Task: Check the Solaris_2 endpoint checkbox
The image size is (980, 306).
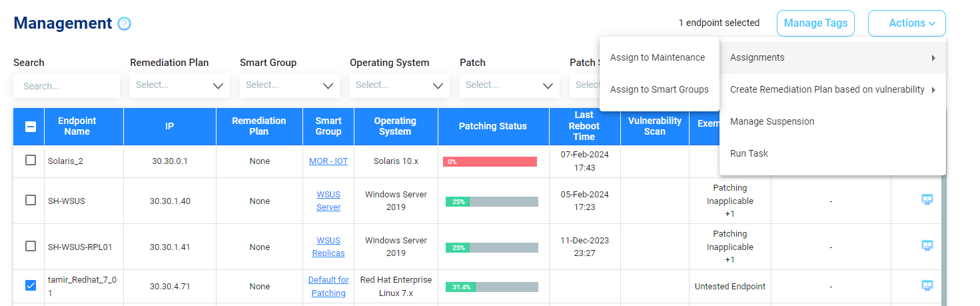Action: [x=31, y=161]
